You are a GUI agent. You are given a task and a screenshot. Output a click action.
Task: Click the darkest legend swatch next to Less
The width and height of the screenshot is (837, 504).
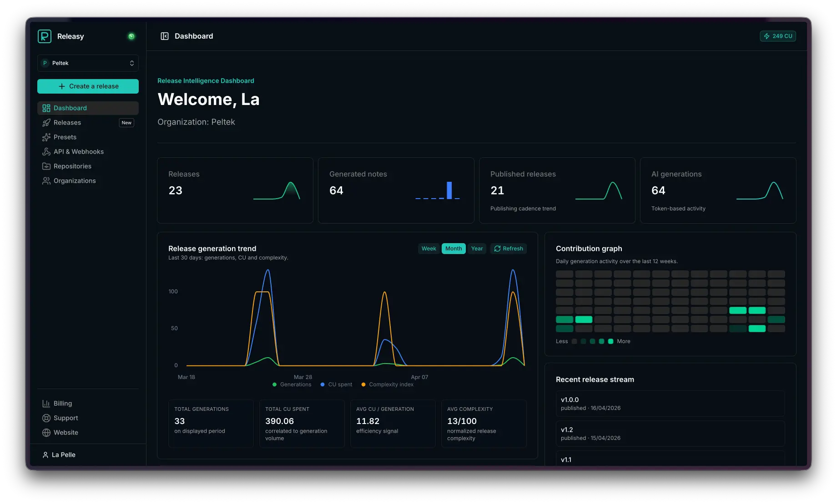574,341
